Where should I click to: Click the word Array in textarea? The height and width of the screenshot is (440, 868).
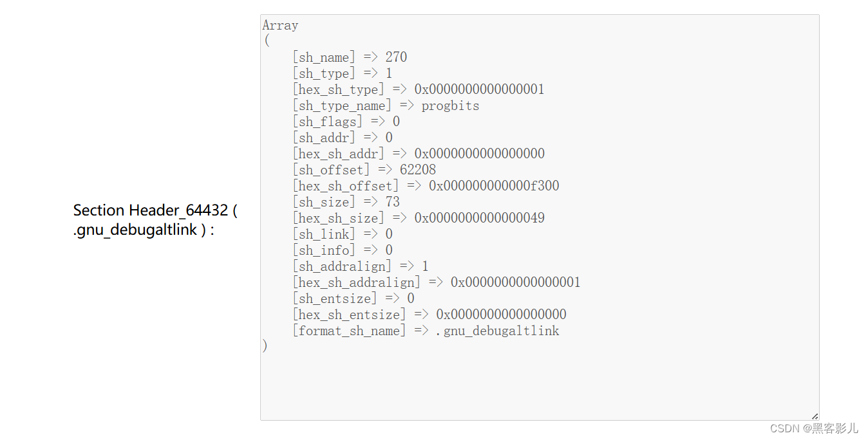click(x=280, y=26)
